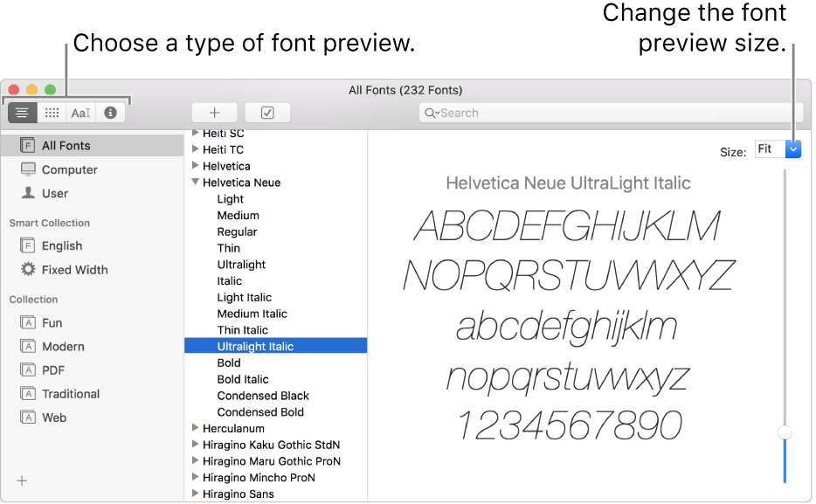Click the PDF collection icon

(28, 369)
